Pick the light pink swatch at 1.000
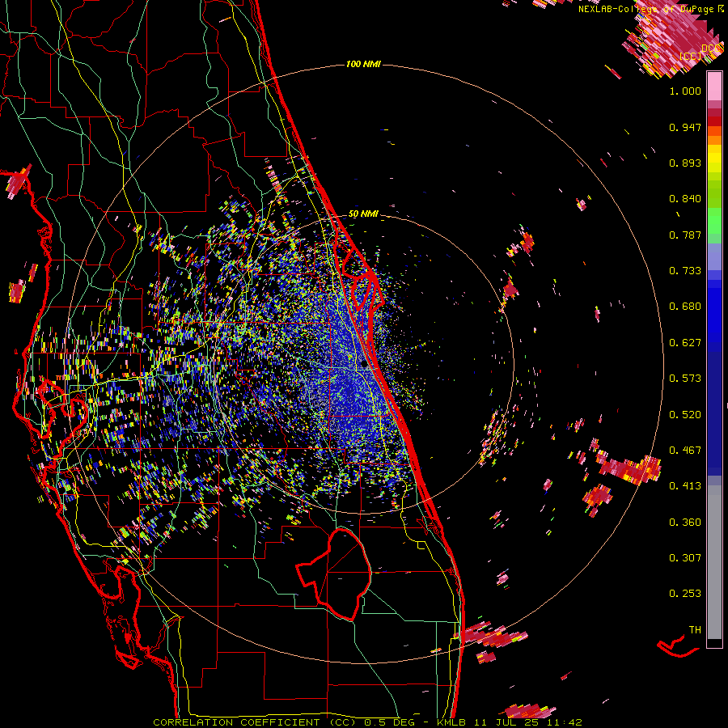Screen dimensions: 728x728 pyautogui.click(x=714, y=86)
